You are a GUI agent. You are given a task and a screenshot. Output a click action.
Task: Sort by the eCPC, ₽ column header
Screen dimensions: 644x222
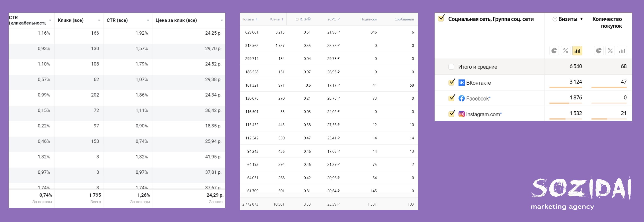(x=333, y=19)
